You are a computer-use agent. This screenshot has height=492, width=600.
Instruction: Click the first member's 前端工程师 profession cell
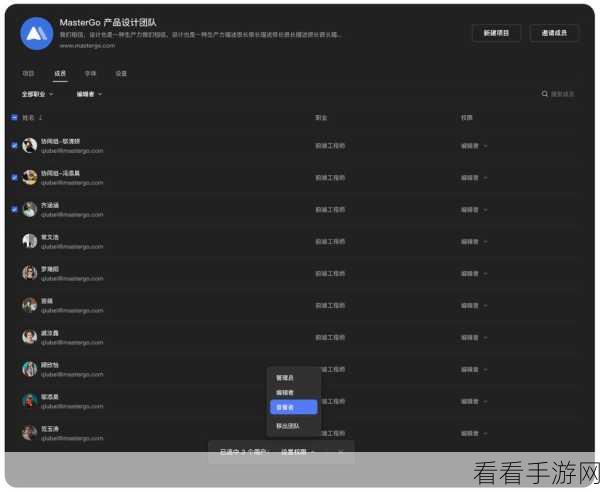click(x=330, y=146)
